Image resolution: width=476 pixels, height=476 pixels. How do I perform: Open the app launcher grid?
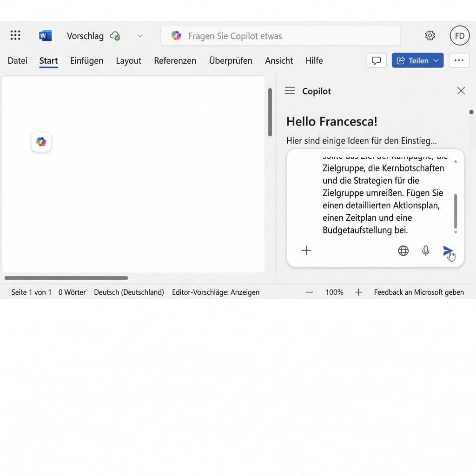(x=15, y=35)
